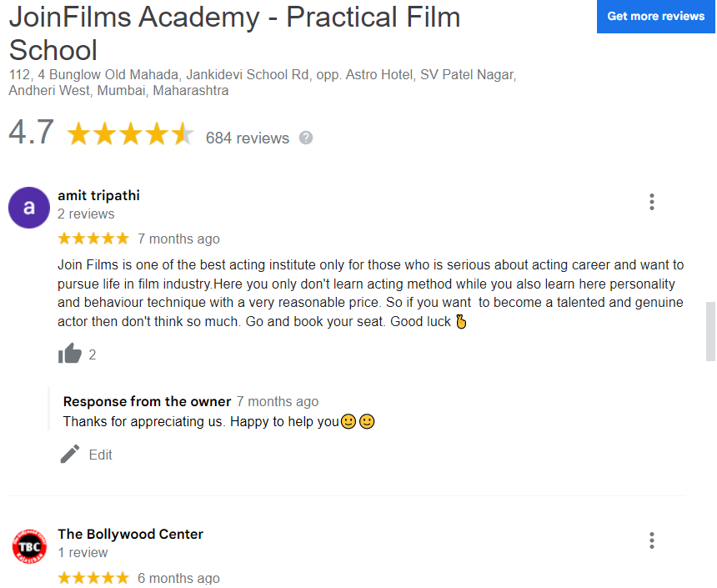Click "1 review" under The Bollywood Center
This screenshot has width=717, height=588.
coord(83,553)
